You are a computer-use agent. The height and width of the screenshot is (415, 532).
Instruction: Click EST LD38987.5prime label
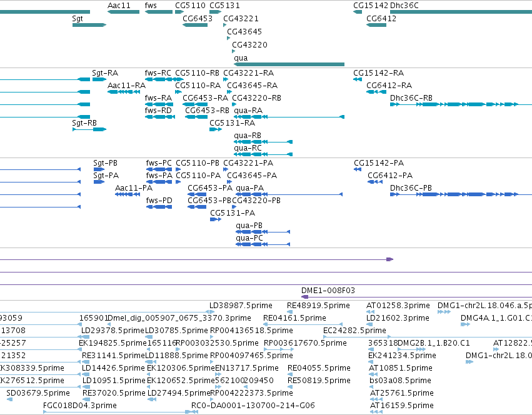[x=241, y=306]
